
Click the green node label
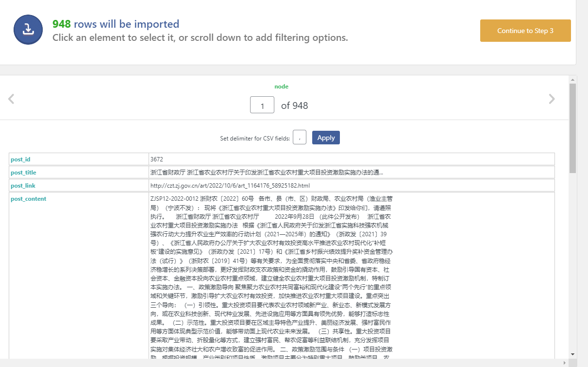(x=281, y=87)
